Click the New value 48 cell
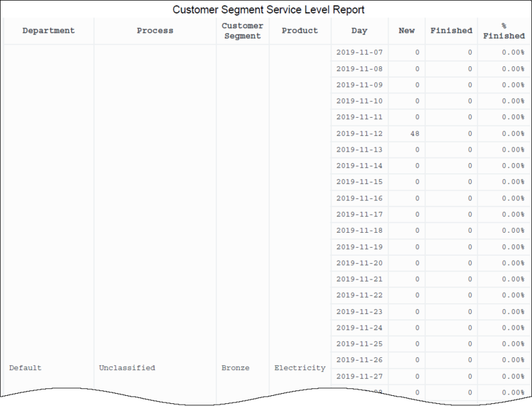 pyautogui.click(x=414, y=133)
